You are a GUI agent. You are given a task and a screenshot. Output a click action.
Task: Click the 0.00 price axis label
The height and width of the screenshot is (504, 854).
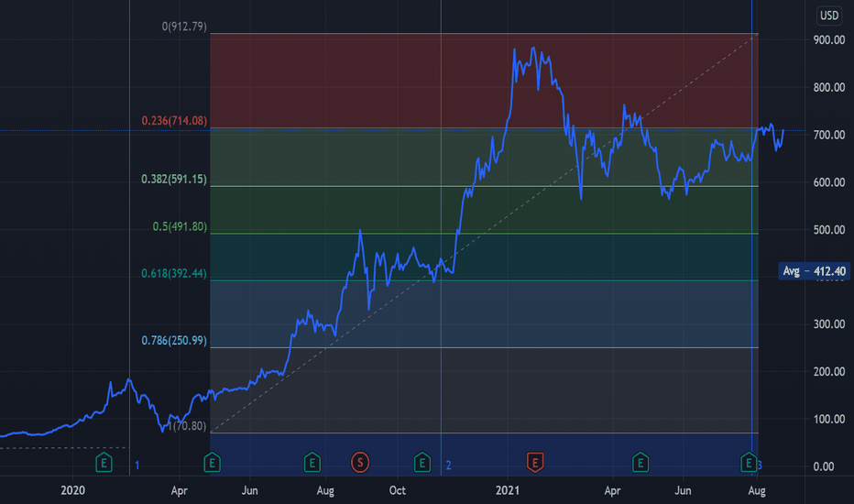pyautogui.click(x=823, y=466)
